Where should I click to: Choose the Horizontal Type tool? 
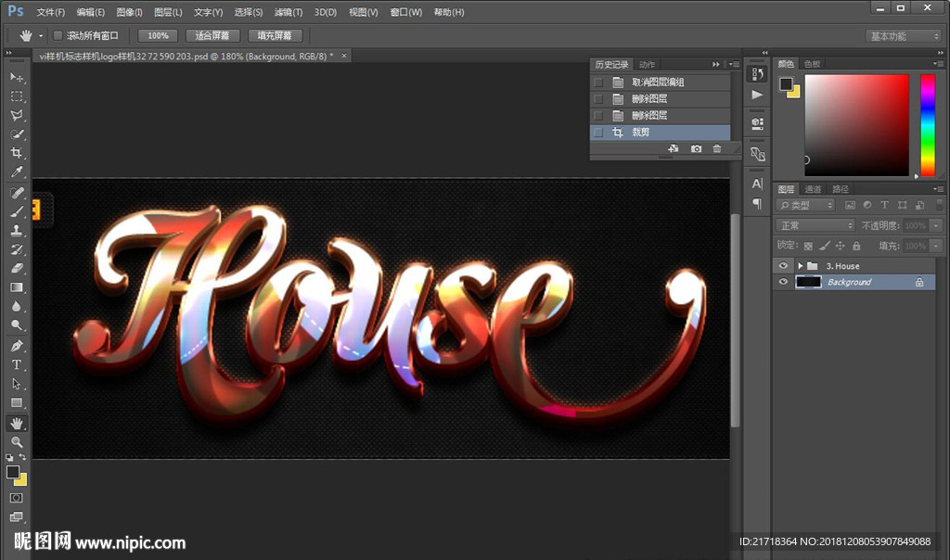coord(17,364)
